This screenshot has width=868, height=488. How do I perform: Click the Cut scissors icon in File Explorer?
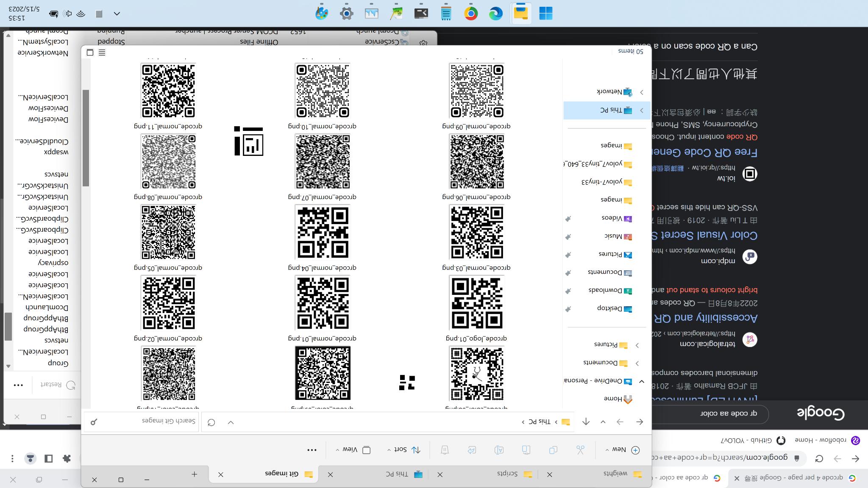click(580, 450)
